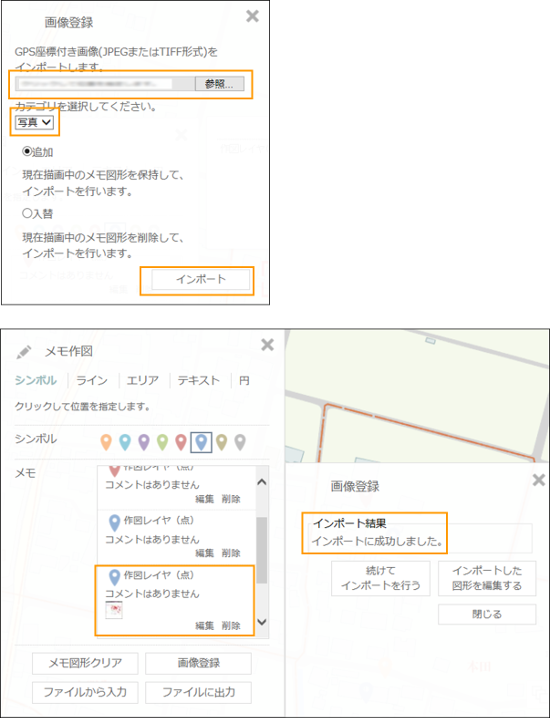Viewport: 550px width, 718px height.
Task: Switch to the エリア tab
Action: (x=142, y=381)
